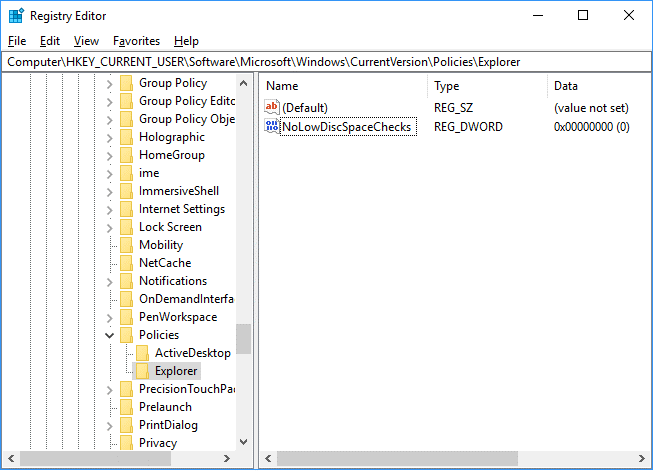The height and width of the screenshot is (472, 654).
Task: Select the NoLowDiscSpaceChecks DWORD value icon
Action: click(x=272, y=126)
